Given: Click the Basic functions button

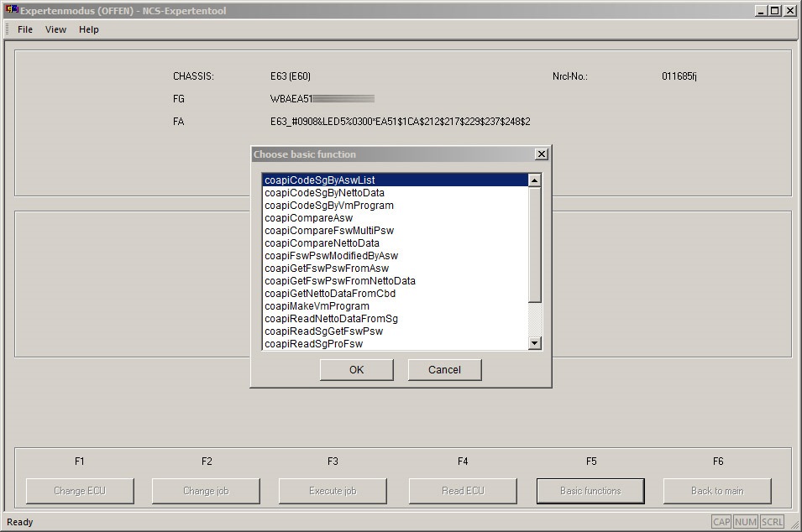Looking at the screenshot, I should [590, 491].
